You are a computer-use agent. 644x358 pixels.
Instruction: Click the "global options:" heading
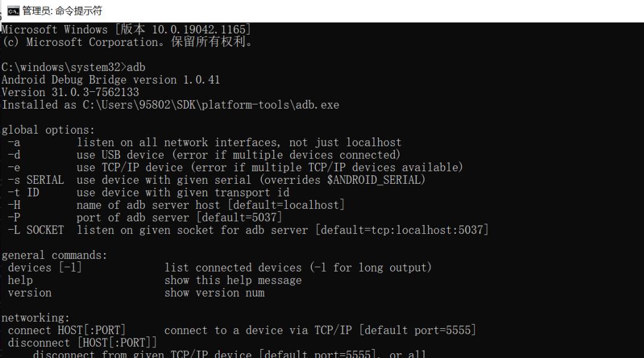(x=48, y=129)
